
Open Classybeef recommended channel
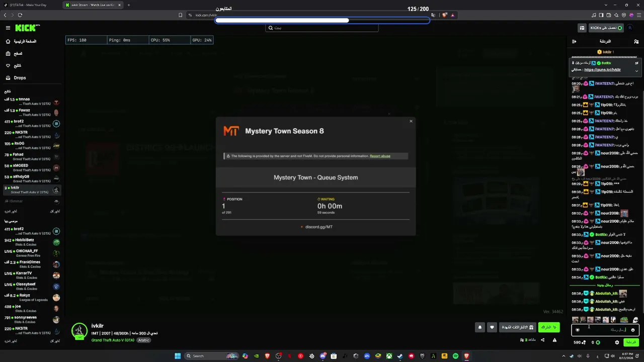click(x=32, y=286)
